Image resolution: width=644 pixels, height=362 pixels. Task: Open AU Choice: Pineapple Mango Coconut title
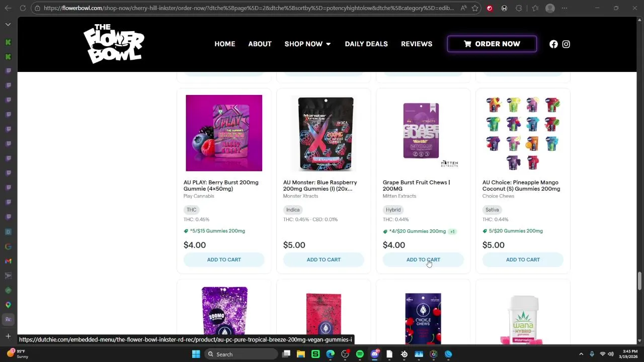click(x=521, y=186)
